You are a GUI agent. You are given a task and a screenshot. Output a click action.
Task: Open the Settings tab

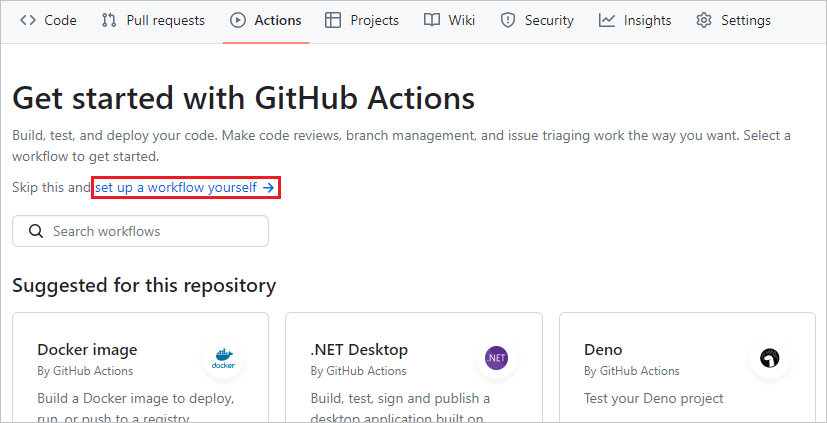746,20
